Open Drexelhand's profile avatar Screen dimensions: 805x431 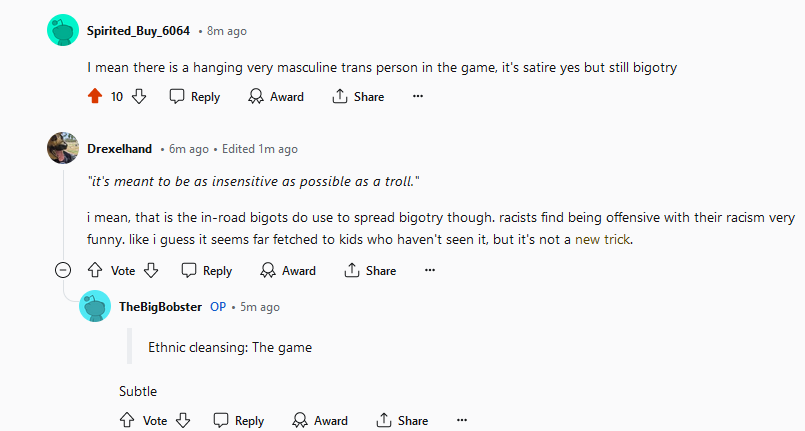(x=63, y=148)
